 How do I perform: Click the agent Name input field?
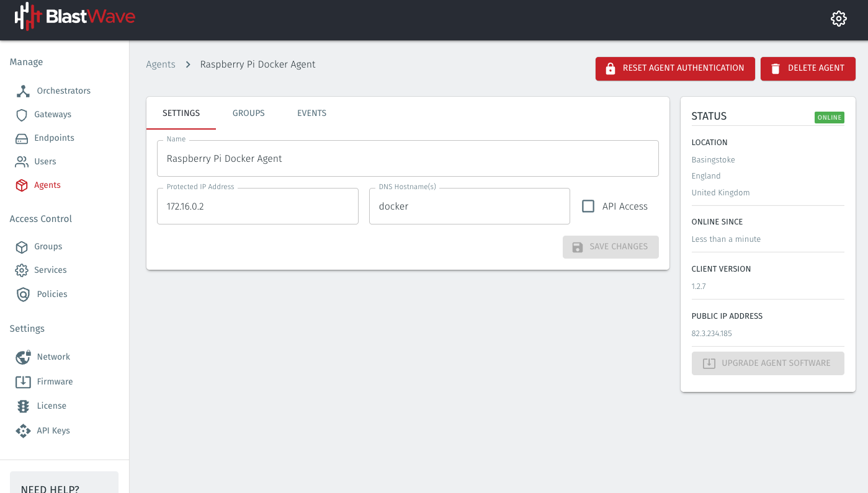point(408,159)
